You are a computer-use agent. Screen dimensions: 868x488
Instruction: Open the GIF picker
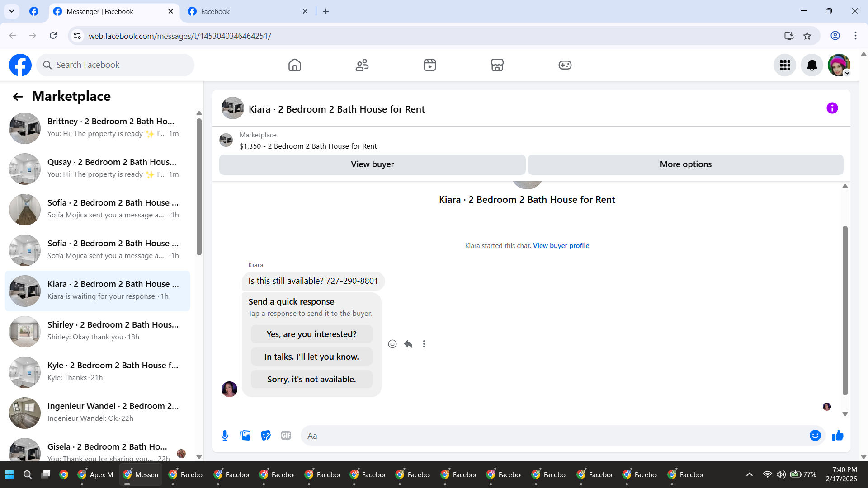[286, 435]
